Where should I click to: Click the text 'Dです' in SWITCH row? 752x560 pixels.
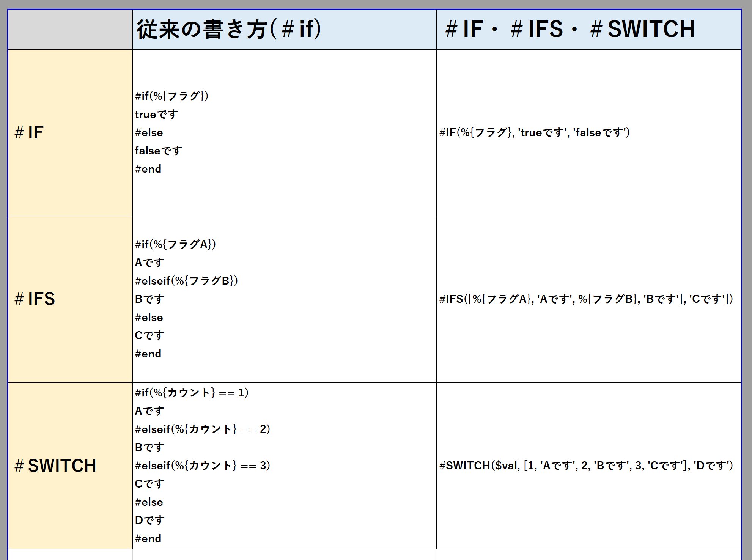point(149,520)
